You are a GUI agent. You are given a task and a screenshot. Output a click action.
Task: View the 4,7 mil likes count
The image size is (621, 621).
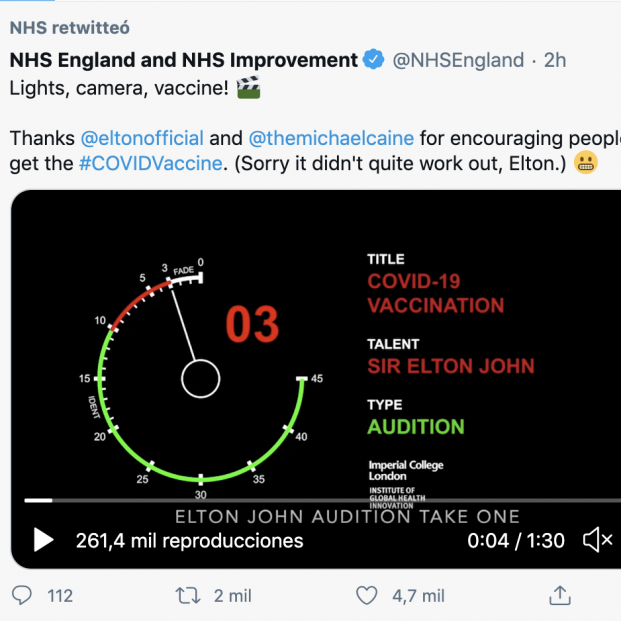coord(418,596)
